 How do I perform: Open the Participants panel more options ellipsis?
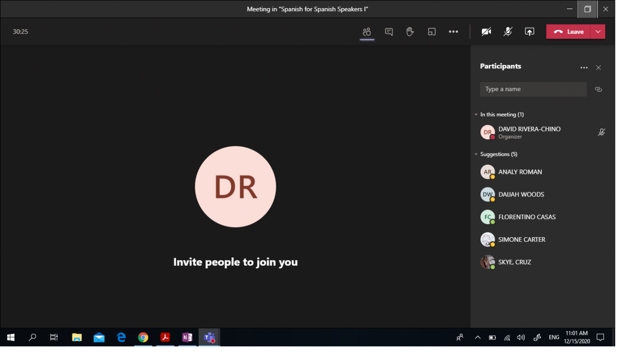(x=584, y=67)
